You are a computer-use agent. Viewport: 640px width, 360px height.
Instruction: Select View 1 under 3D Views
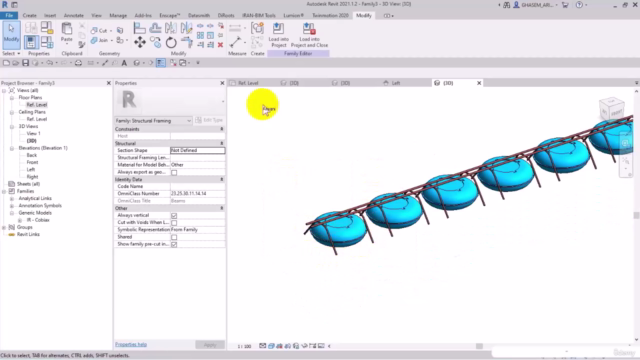point(33,133)
